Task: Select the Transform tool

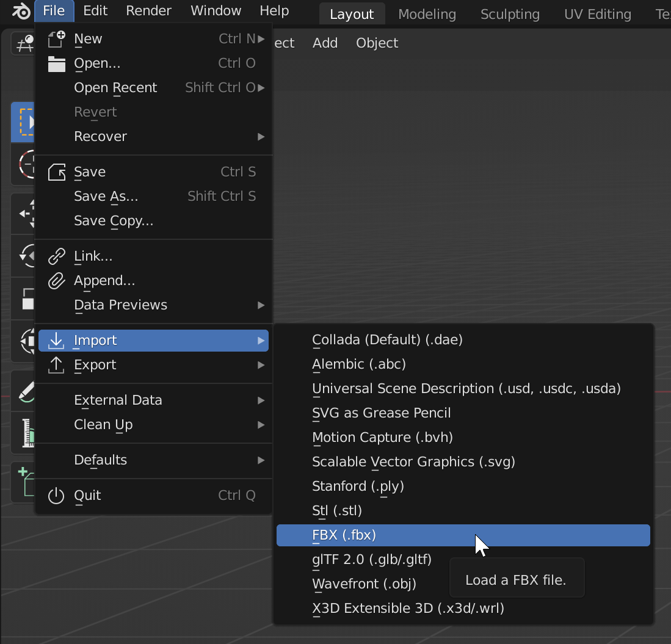Action: 23,341
